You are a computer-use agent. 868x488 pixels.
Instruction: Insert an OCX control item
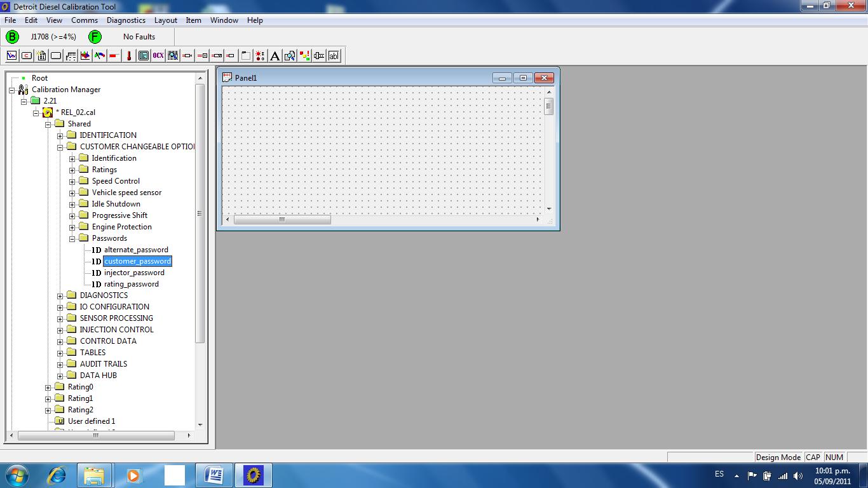pos(158,55)
